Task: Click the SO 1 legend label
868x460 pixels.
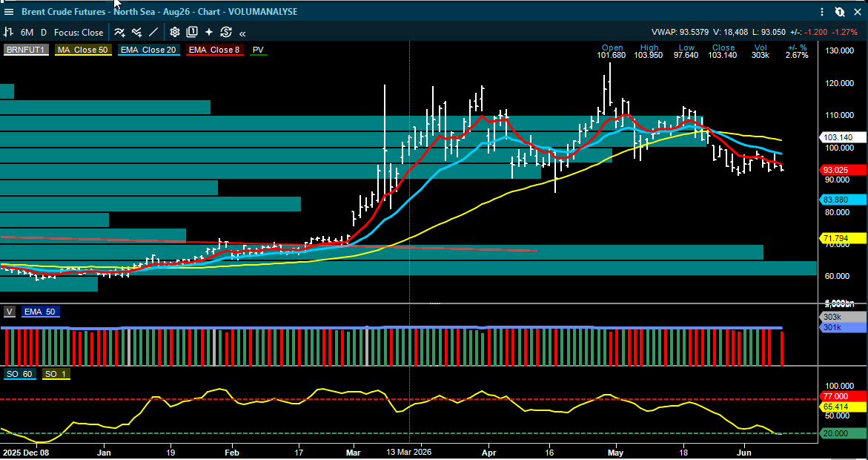Action: pyautogui.click(x=56, y=374)
